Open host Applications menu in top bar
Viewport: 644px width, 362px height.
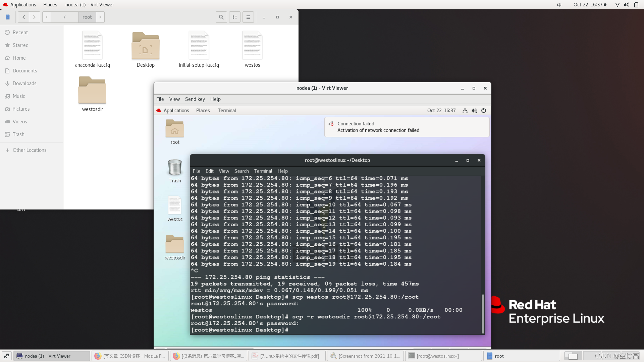tap(19, 5)
